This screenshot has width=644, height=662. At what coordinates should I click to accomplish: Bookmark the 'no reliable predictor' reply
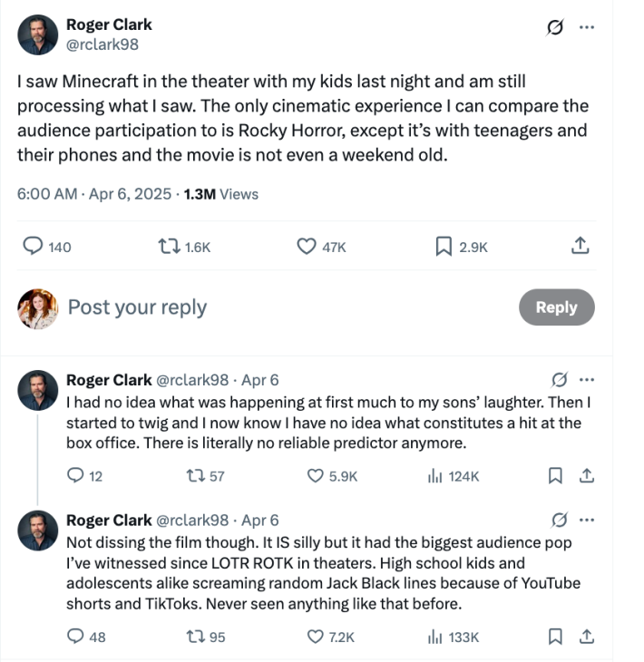(x=556, y=475)
